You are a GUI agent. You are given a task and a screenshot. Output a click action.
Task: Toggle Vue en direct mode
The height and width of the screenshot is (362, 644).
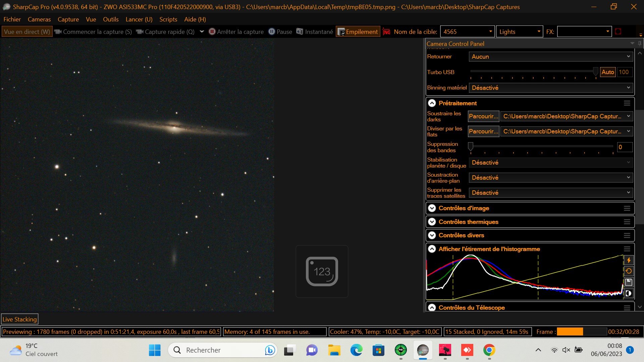[x=27, y=32]
